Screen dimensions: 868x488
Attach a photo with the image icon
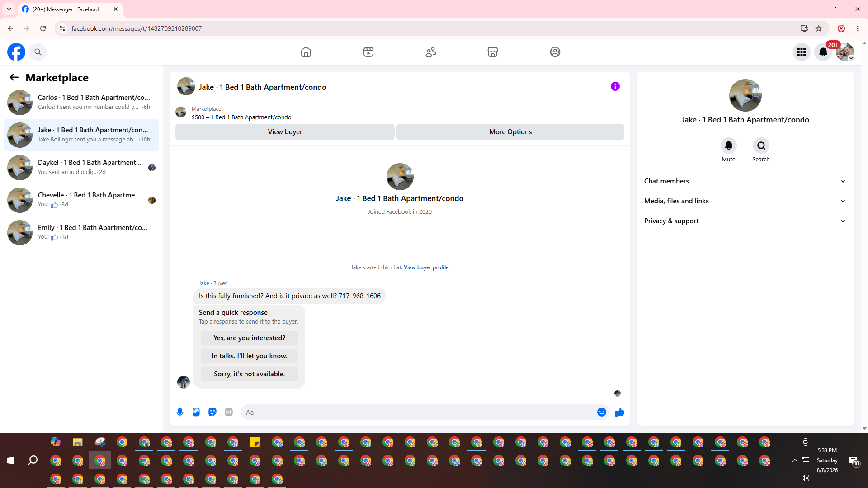coord(196,412)
